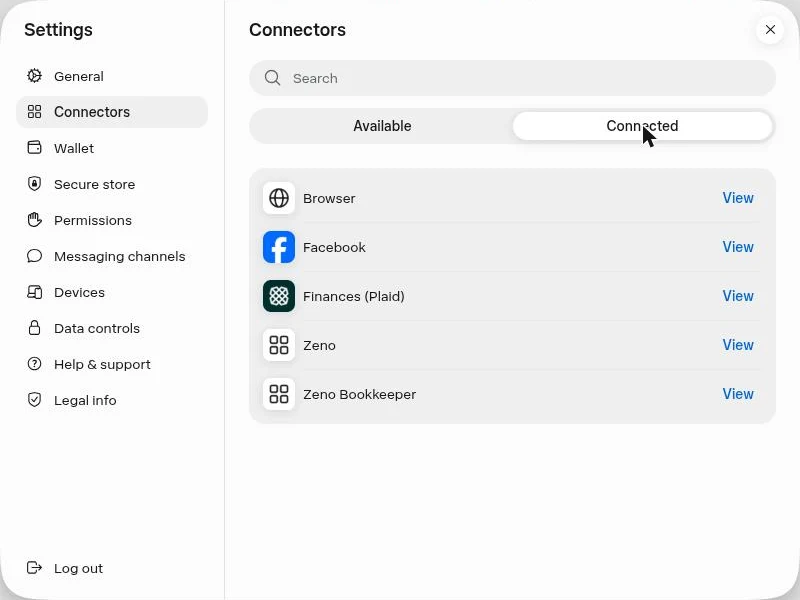The image size is (800, 600).
Task: Click the Zeno Bookkeeper grid icon
Action: [x=279, y=394]
